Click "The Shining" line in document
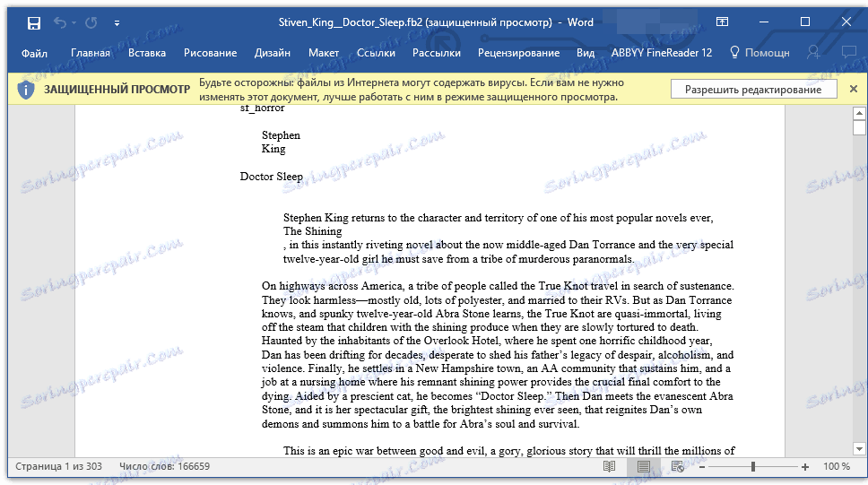 pyautogui.click(x=313, y=231)
